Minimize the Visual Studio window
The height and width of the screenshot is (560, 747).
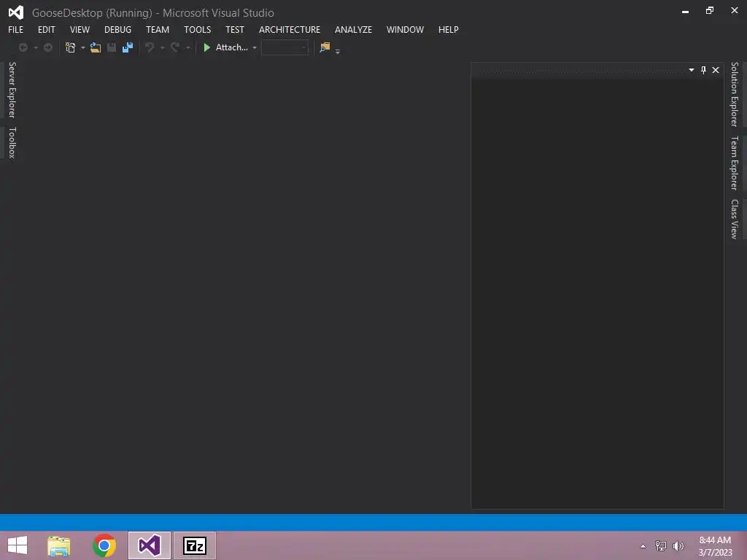point(685,11)
